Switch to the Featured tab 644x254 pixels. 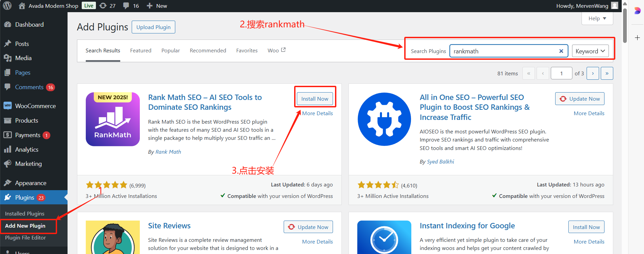point(141,50)
